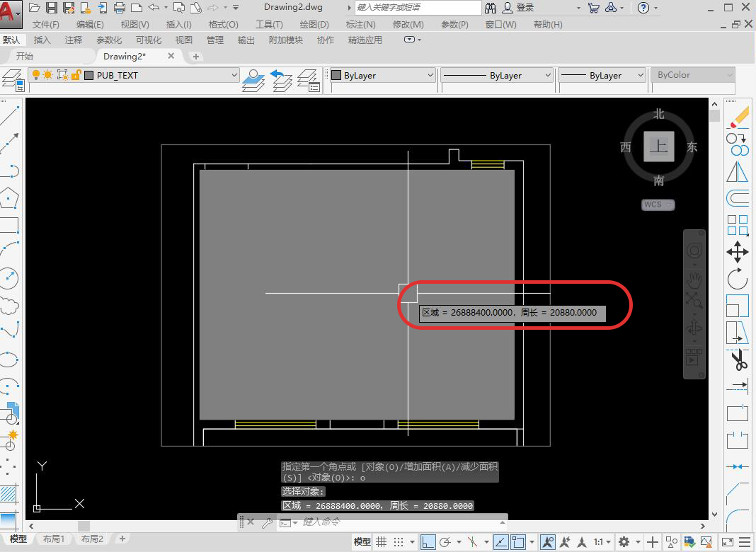
Task: Select the Erase tool
Action: point(738,117)
